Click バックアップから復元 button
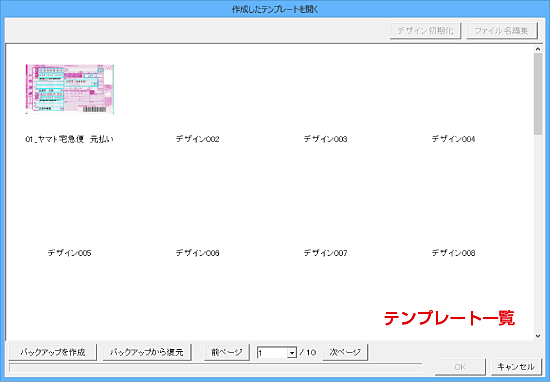Image resolution: width=550 pixels, height=382 pixels. tap(147, 352)
